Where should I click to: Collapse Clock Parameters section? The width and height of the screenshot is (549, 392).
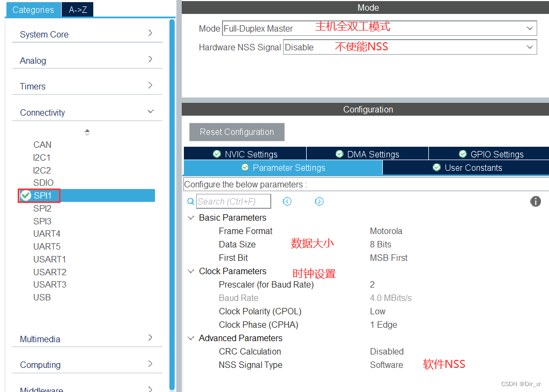pos(191,272)
